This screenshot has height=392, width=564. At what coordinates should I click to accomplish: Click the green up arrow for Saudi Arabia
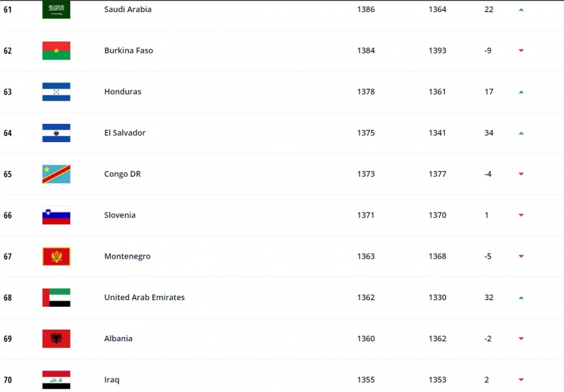(x=521, y=10)
